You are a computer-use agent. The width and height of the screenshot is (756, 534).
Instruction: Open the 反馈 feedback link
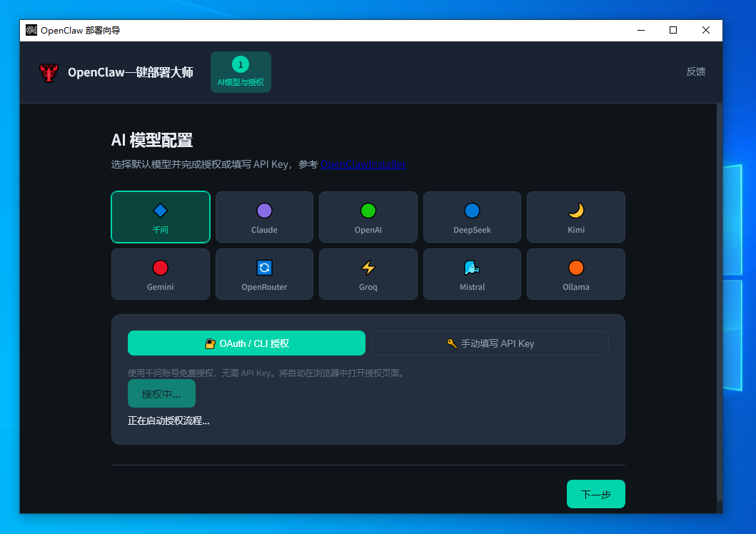[x=696, y=72]
